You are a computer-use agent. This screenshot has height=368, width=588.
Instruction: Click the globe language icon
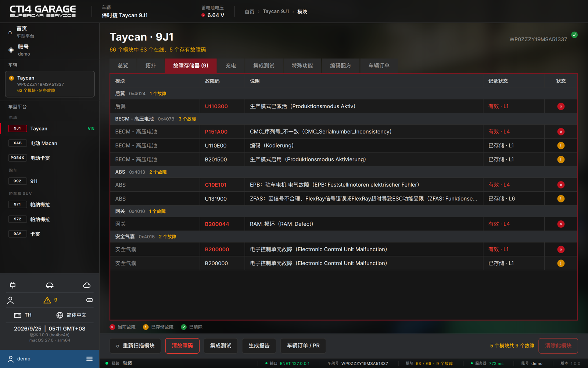click(60, 315)
